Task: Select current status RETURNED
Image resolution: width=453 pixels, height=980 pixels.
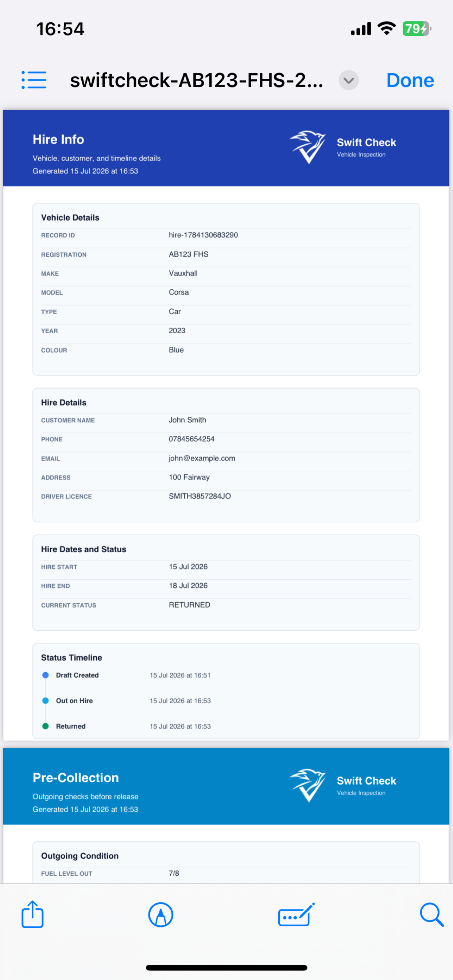Action: pos(190,605)
